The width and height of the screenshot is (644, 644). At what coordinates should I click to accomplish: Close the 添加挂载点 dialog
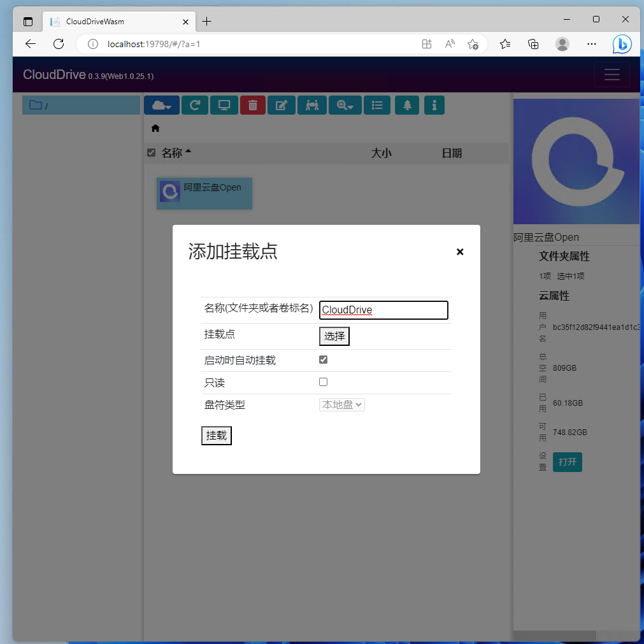click(x=460, y=252)
